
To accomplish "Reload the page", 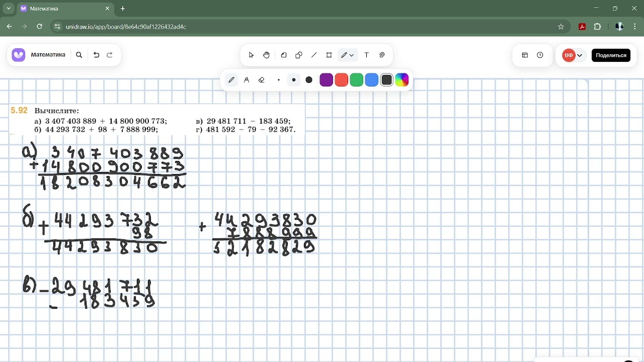I will (x=39, y=27).
